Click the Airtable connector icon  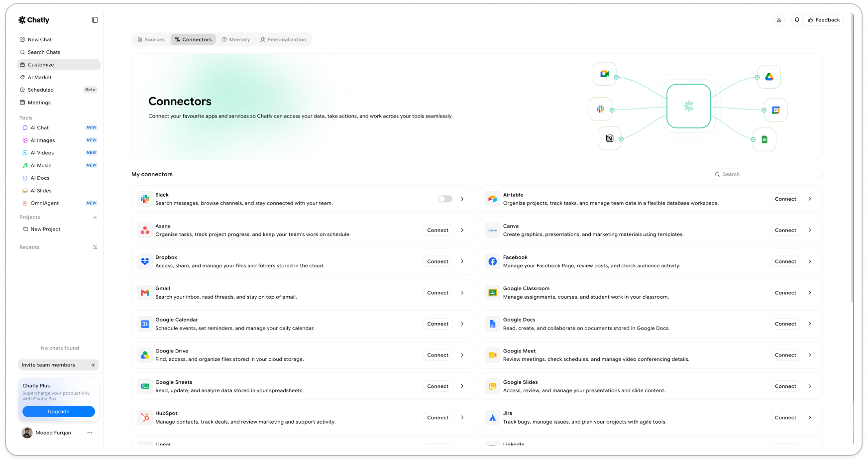[x=492, y=199]
